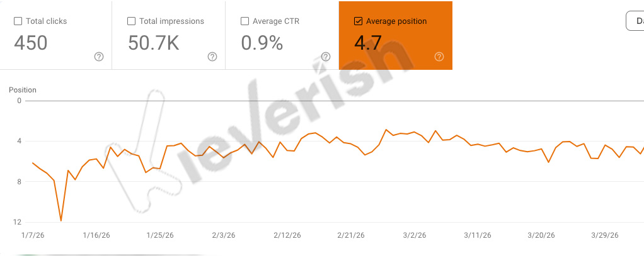
Task: Select the 50.7K impressions value
Action: [x=154, y=43]
